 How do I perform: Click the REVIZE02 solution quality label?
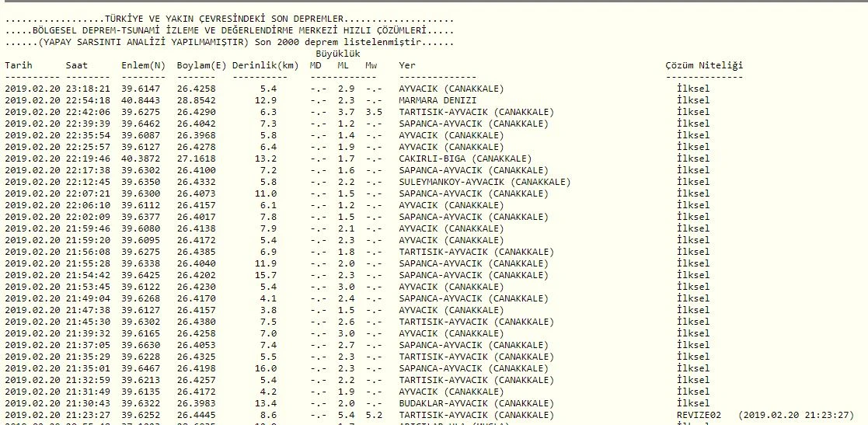pos(699,415)
